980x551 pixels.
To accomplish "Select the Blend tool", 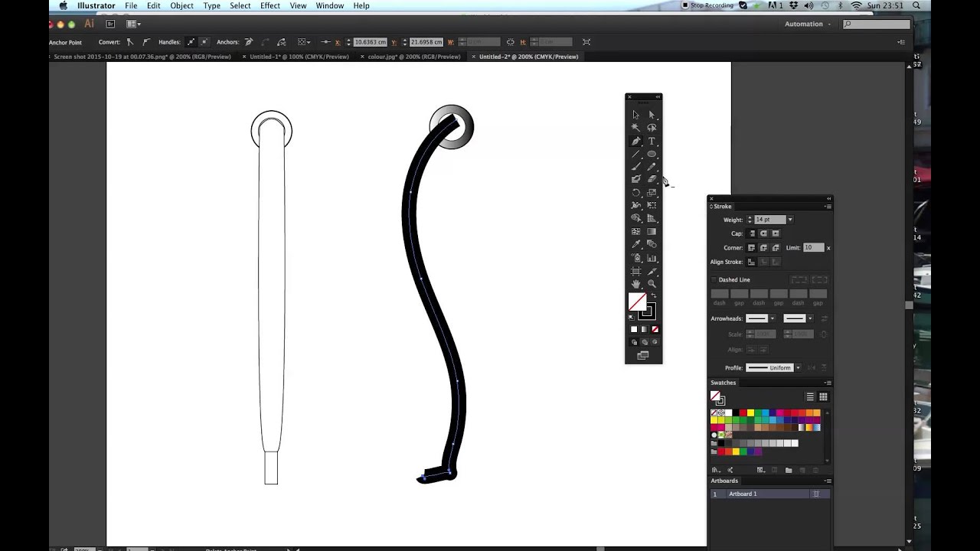I will pos(652,245).
